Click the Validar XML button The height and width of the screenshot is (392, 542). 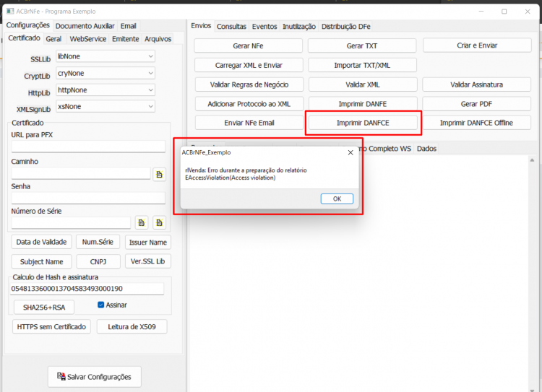click(x=363, y=84)
